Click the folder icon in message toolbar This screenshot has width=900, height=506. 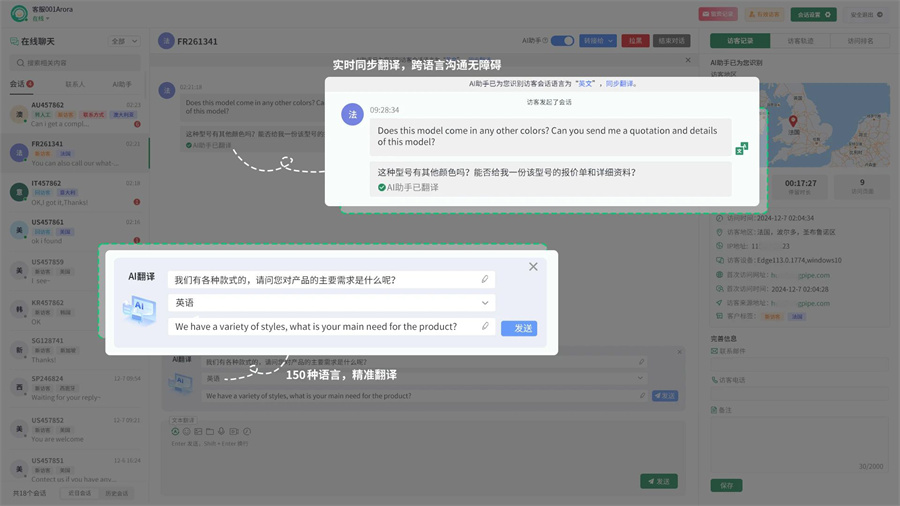click(210, 431)
